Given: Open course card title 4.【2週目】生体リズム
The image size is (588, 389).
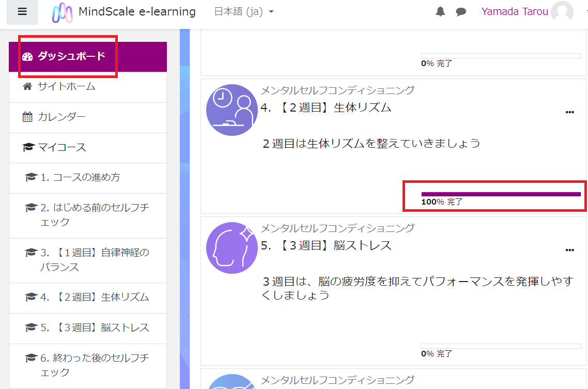Looking at the screenshot, I should pyautogui.click(x=326, y=108).
